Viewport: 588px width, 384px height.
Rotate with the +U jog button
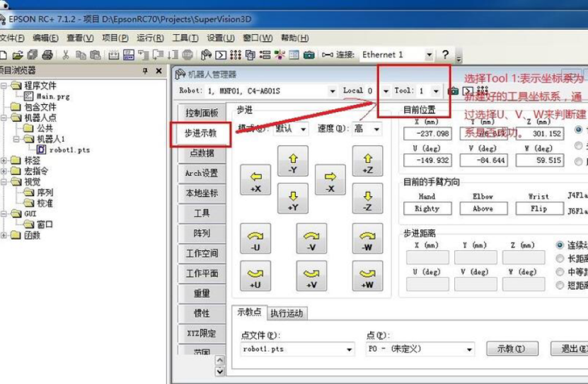click(x=255, y=276)
